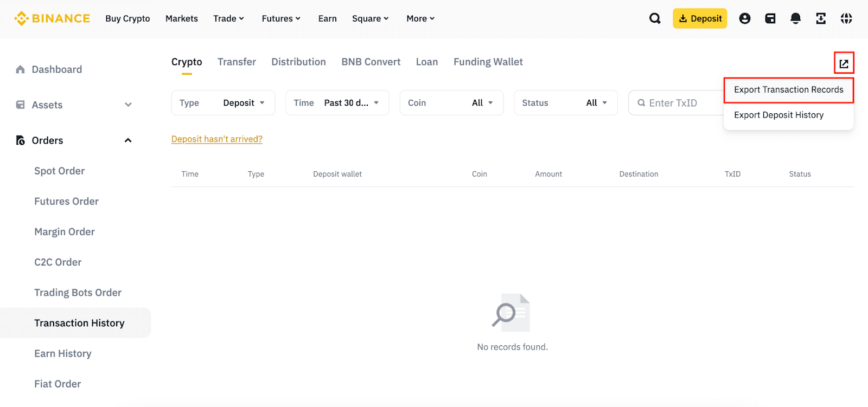Click the Orders icon in sidebar
The image size is (868, 407).
tap(21, 140)
